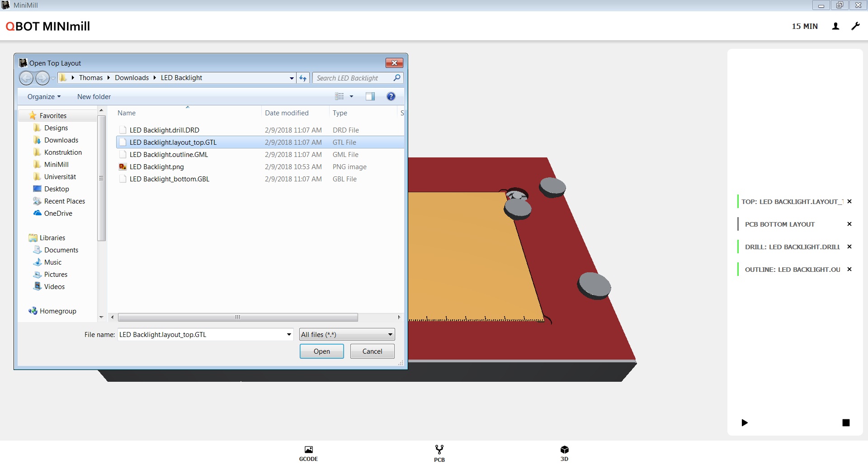Open OneDrive in the navigation pane
Viewport: 868px width, 465px height.
(x=58, y=214)
